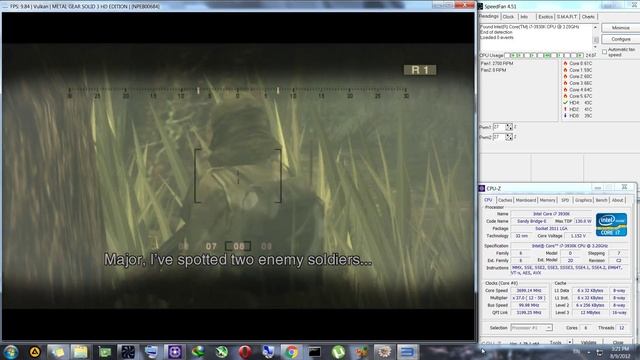The image size is (640, 360).
Task: Switch to CPU-Z Graphics tab
Action: (x=583, y=200)
